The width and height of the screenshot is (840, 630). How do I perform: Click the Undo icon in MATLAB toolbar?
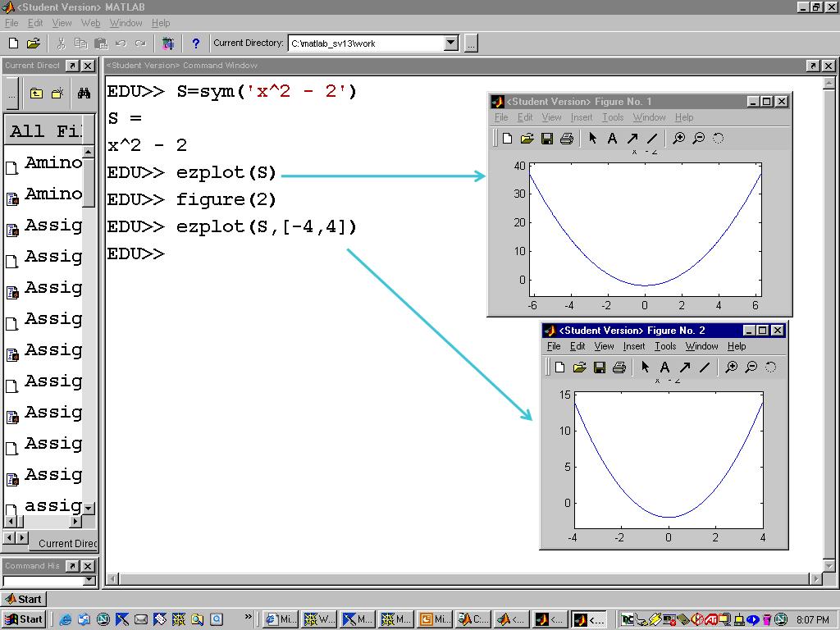(121, 43)
